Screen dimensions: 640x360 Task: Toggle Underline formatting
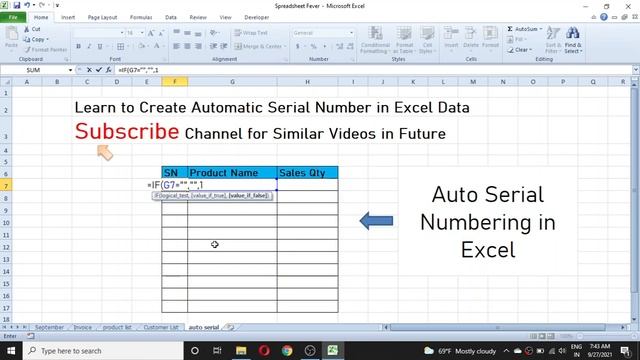pos(100,47)
